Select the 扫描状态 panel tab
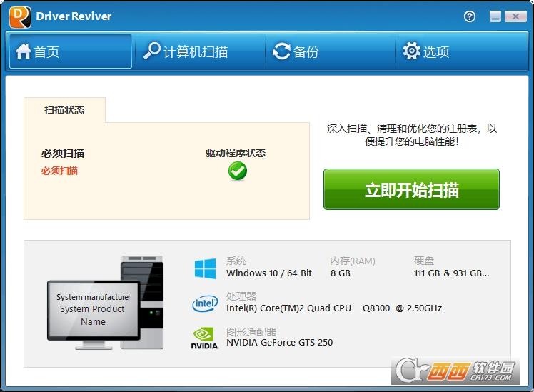The width and height of the screenshot is (534, 392). coord(64,110)
